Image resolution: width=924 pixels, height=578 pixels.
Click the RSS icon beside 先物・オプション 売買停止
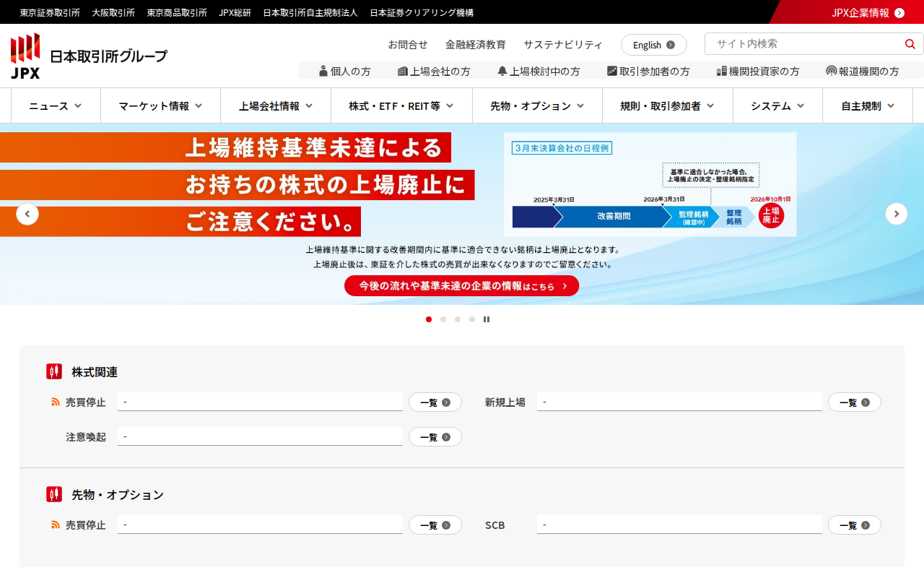(56, 525)
